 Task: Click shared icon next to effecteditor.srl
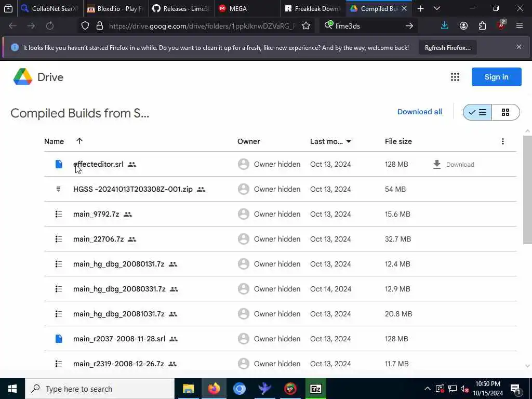point(132,165)
